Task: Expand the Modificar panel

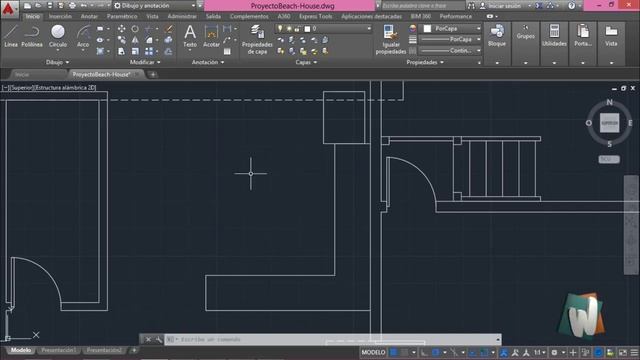Action: 145,62
